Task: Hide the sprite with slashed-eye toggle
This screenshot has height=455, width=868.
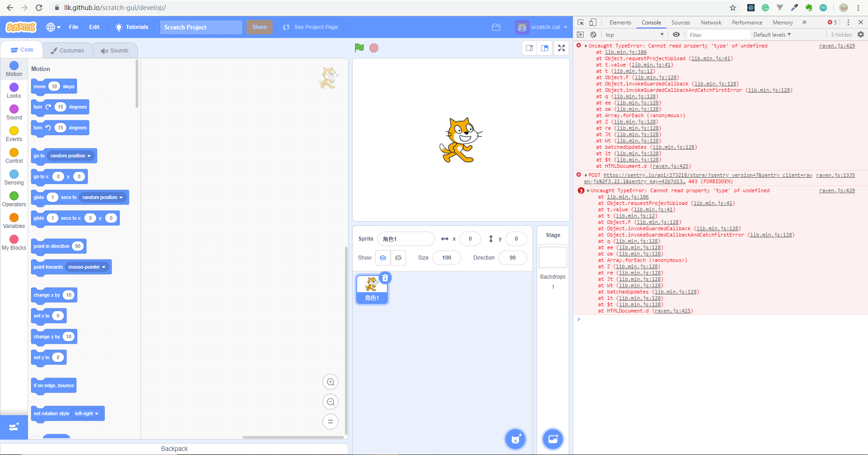Action: pos(398,257)
